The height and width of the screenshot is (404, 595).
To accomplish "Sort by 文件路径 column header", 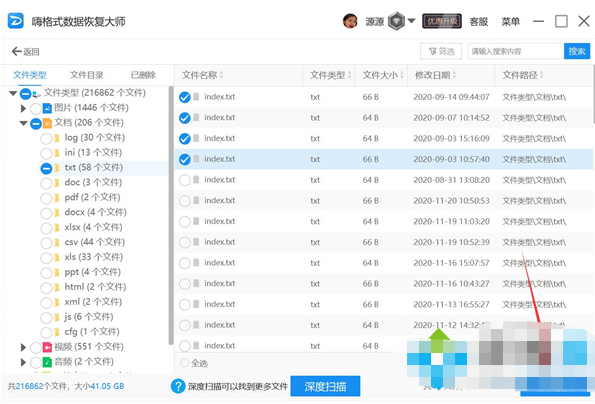I will tap(523, 75).
